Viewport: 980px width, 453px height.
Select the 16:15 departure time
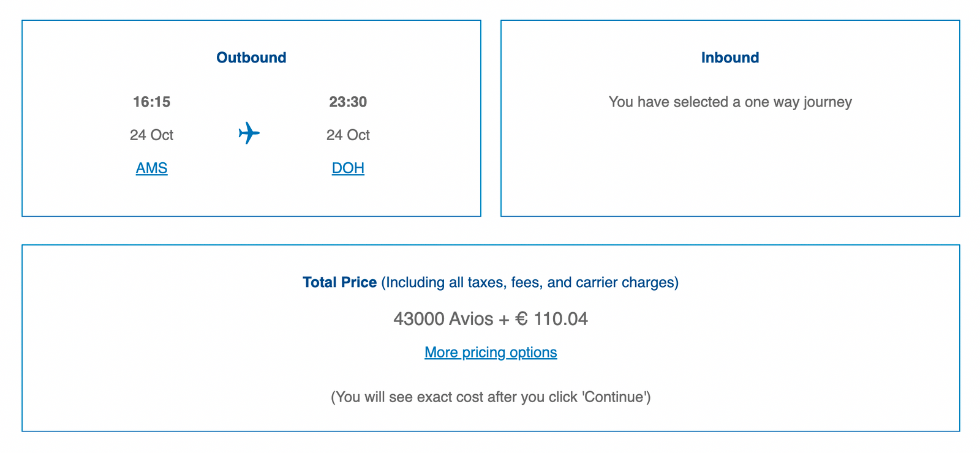pos(151,102)
